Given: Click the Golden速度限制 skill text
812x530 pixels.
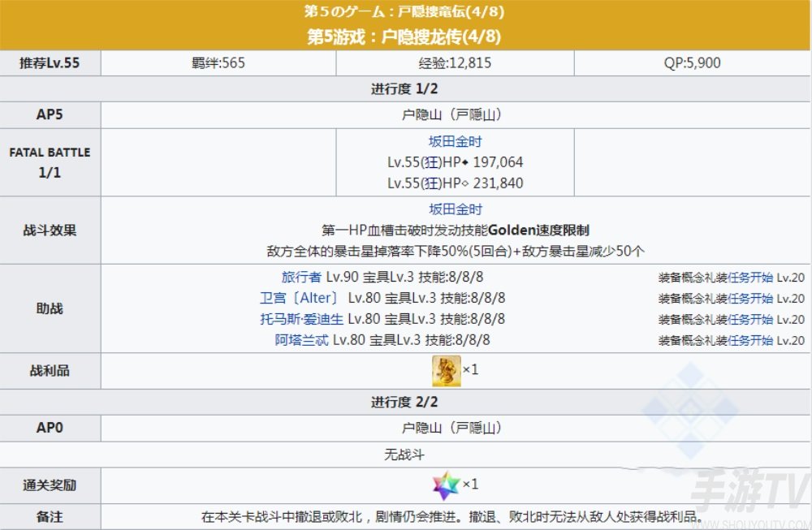Looking at the screenshot, I should click(538, 230).
